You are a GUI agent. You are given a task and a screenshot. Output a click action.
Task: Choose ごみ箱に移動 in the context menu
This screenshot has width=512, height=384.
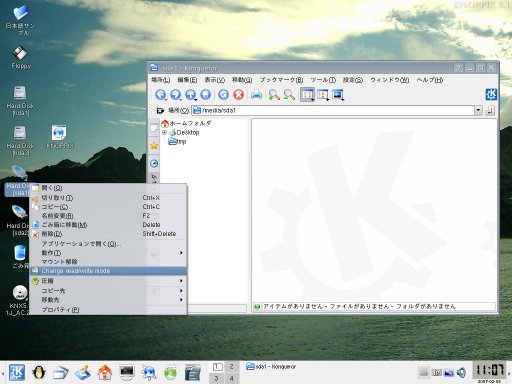click(x=109, y=225)
